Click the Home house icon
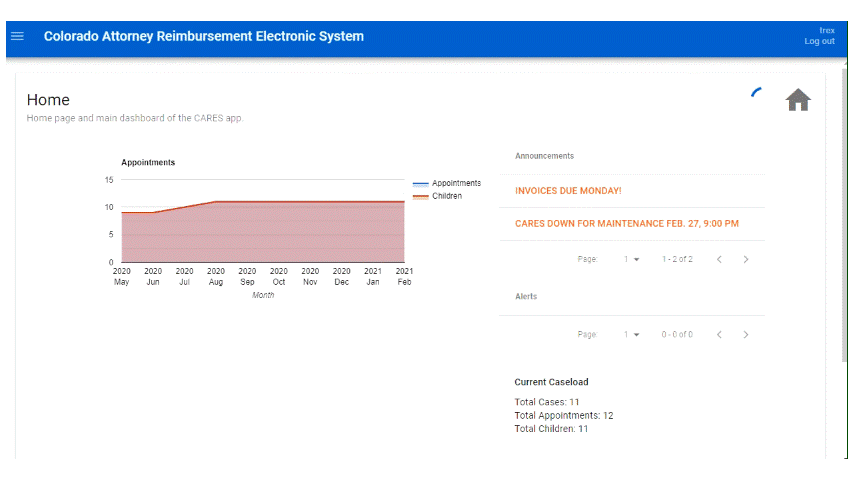Viewport: 853px width, 480px height. pos(798,100)
